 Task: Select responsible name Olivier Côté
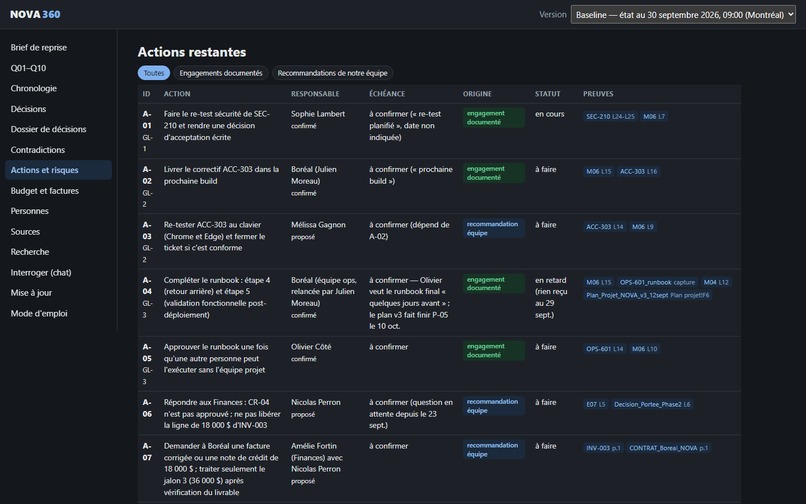point(311,347)
